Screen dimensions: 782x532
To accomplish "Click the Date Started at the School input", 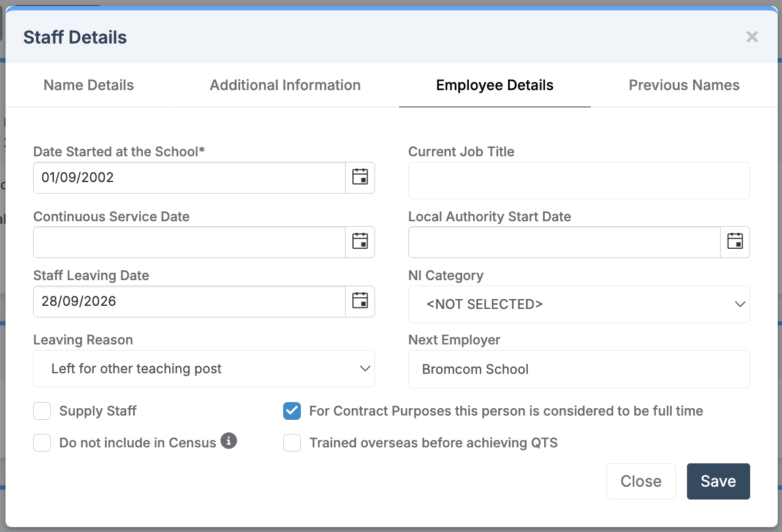I will [x=189, y=178].
